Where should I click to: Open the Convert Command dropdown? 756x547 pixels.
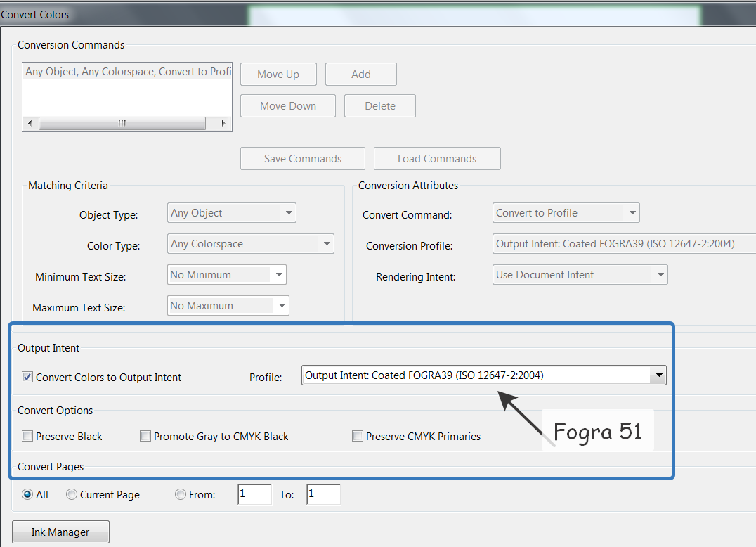pos(566,213)
